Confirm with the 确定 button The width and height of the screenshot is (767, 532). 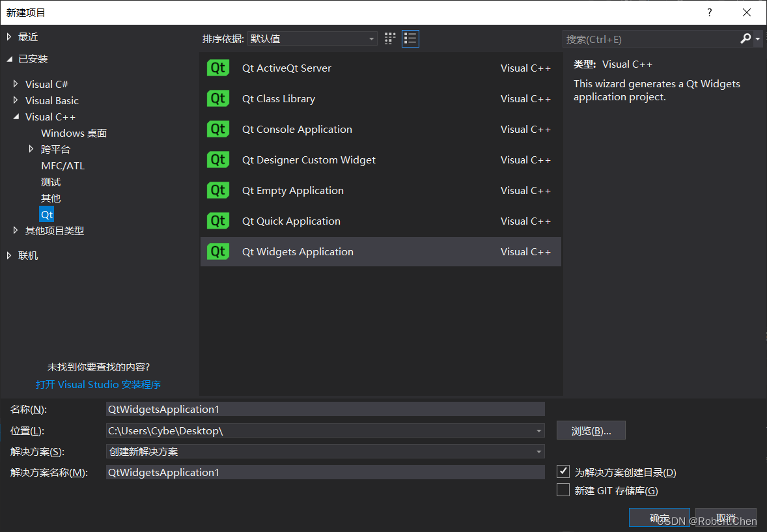pyautogui.click(x=660, y=517)
